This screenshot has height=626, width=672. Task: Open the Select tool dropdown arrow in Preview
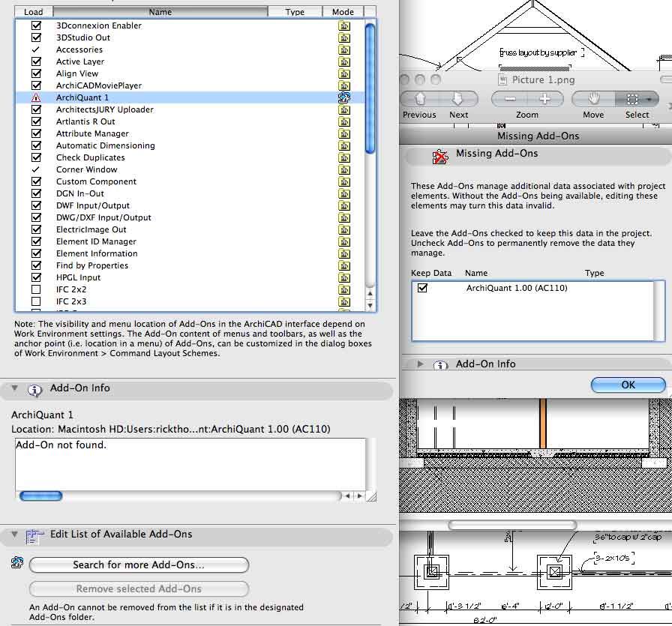pos(650,100)
